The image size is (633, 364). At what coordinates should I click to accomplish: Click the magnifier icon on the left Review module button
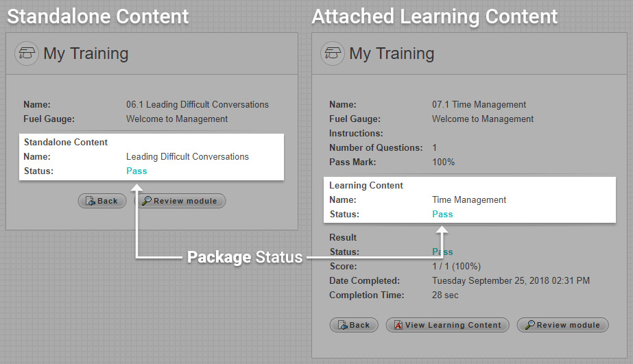[x=147, y=201]
